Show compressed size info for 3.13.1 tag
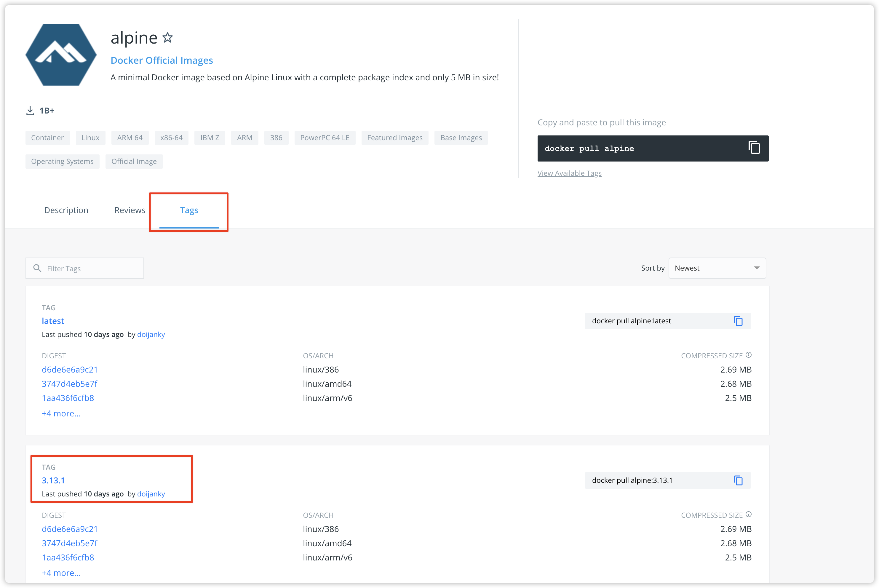This screenshot has height=588, width=879. pyautogui.click(x=749, y=514)
